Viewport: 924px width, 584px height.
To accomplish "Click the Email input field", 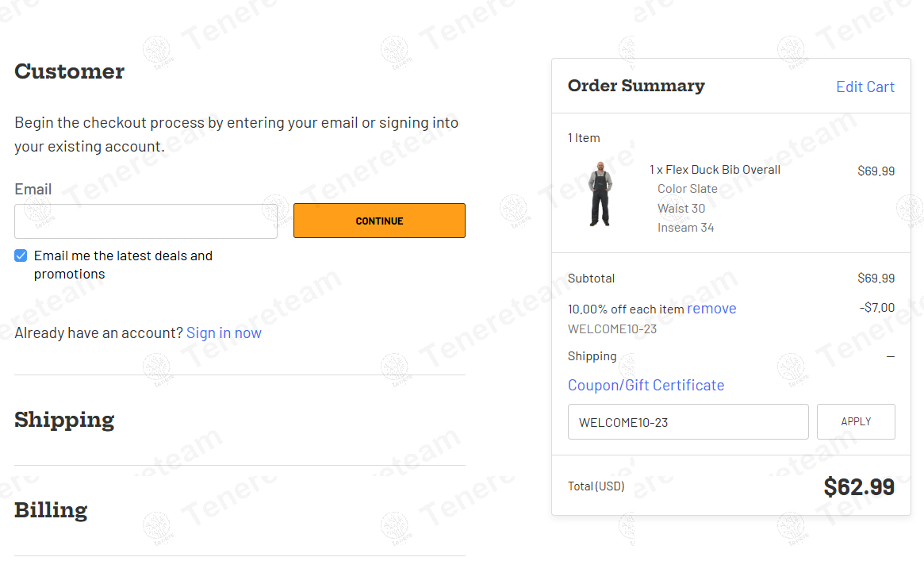I will point(146,221).
